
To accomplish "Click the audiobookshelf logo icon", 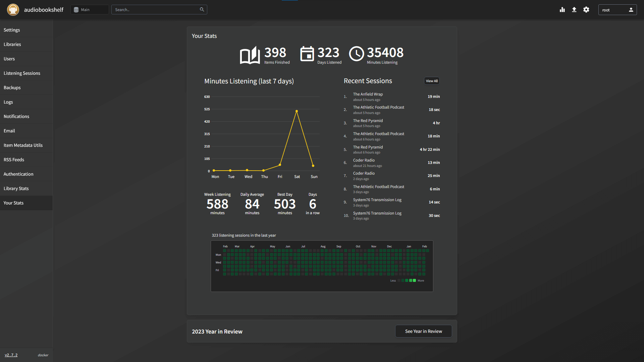I will tap(13, 10).
